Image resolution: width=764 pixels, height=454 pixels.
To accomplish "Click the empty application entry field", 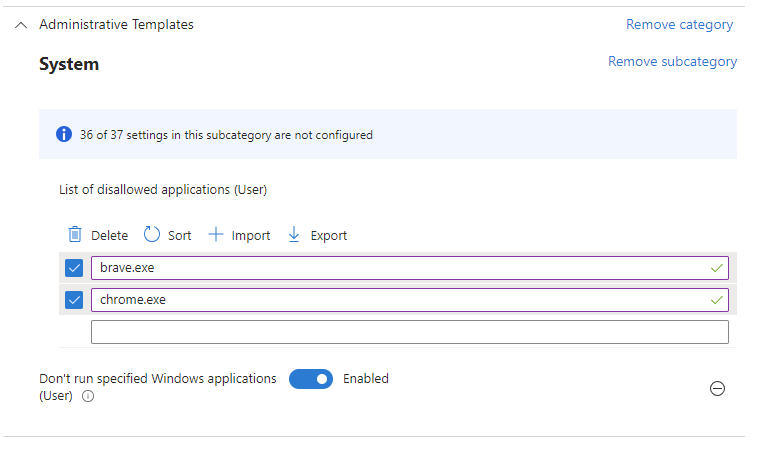I will click(409, 332).
